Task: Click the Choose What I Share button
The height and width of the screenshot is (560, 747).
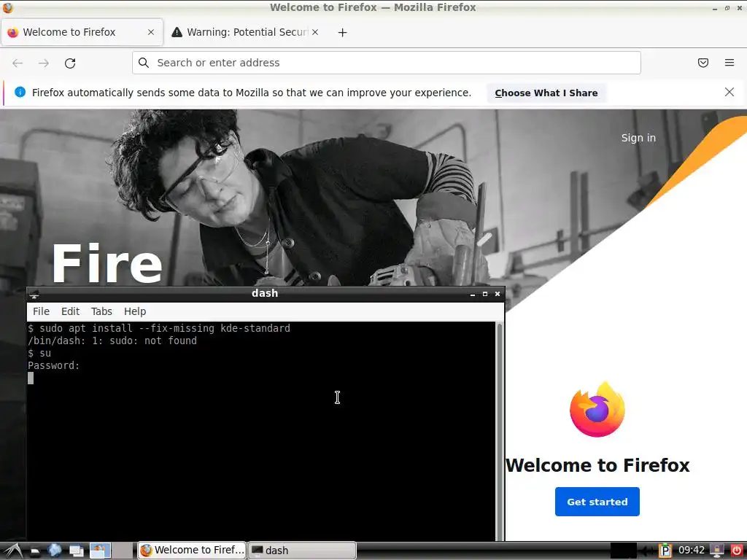Action: pos(546,93)
